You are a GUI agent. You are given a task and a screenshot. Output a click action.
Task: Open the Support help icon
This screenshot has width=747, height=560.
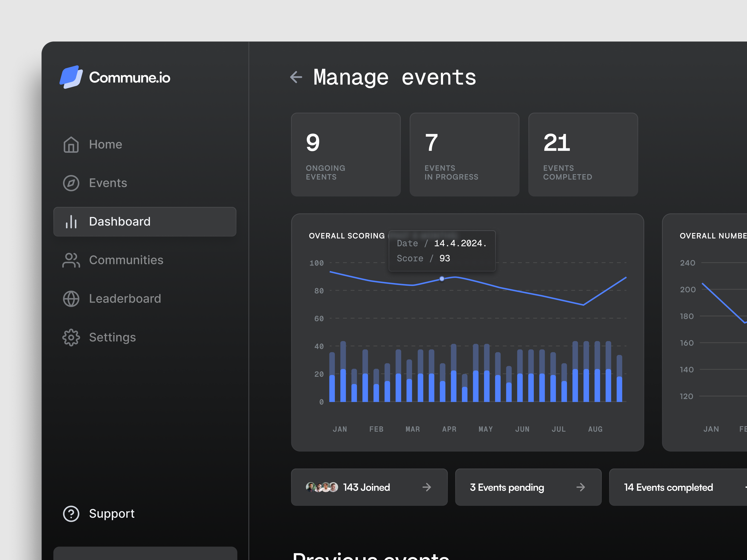tap(71, 513)
